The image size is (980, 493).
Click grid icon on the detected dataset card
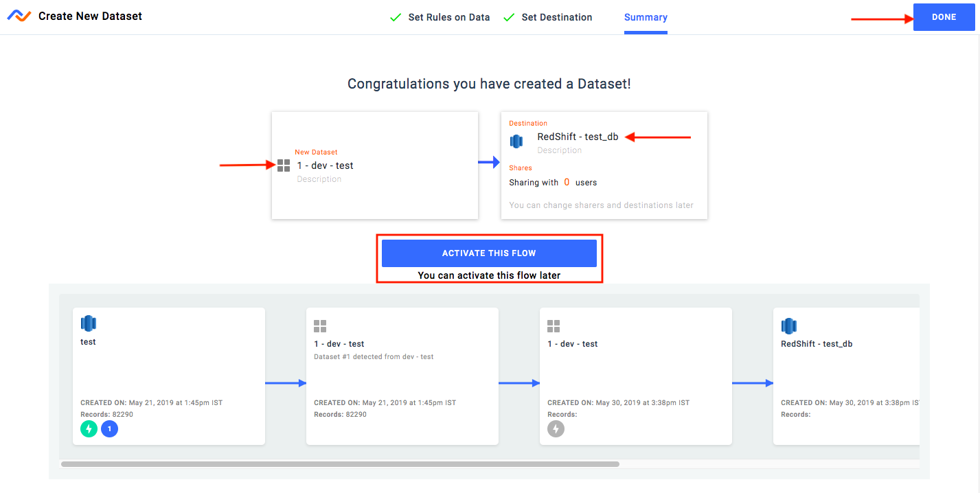[320, 326]
